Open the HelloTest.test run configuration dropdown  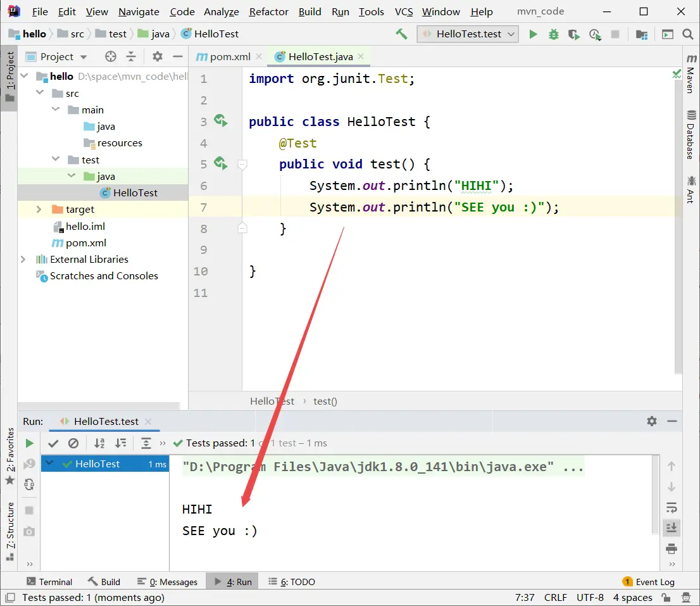click(468, 34)
